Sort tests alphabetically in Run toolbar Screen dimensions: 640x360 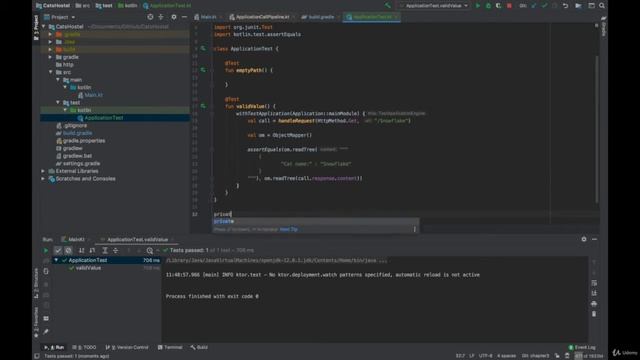pos(82,250)
